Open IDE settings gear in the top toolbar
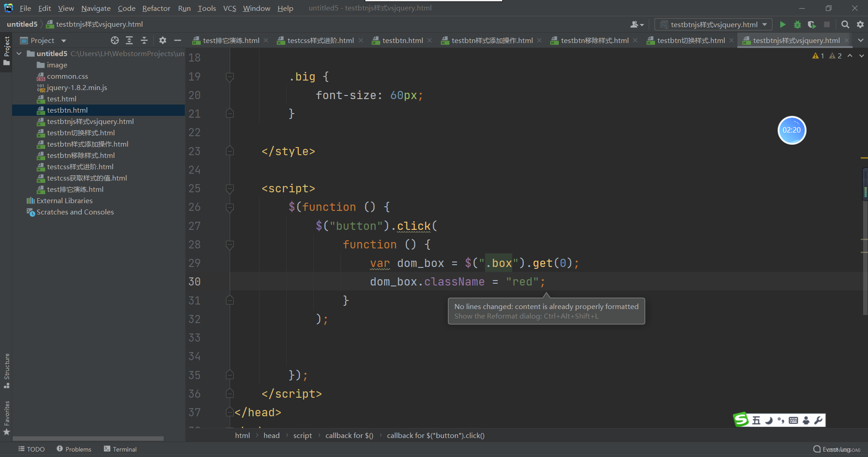This screenshot has width=868, height=457. [860, 24]
